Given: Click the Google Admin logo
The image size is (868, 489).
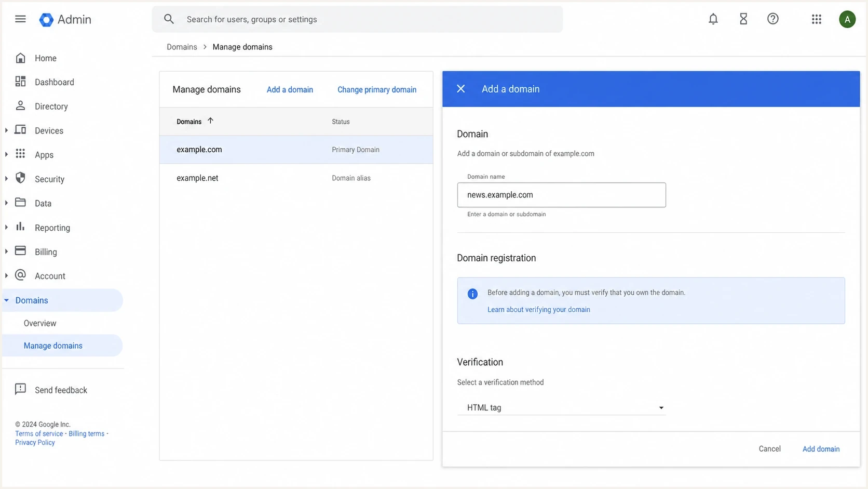Looking at the screenshot, I should click(x=65, y=20).
